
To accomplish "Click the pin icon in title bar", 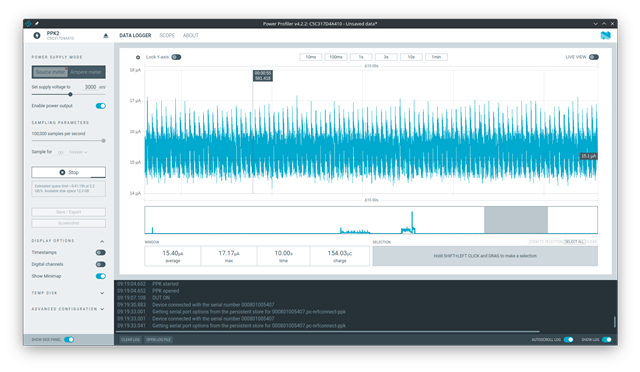I will [37, 24].
